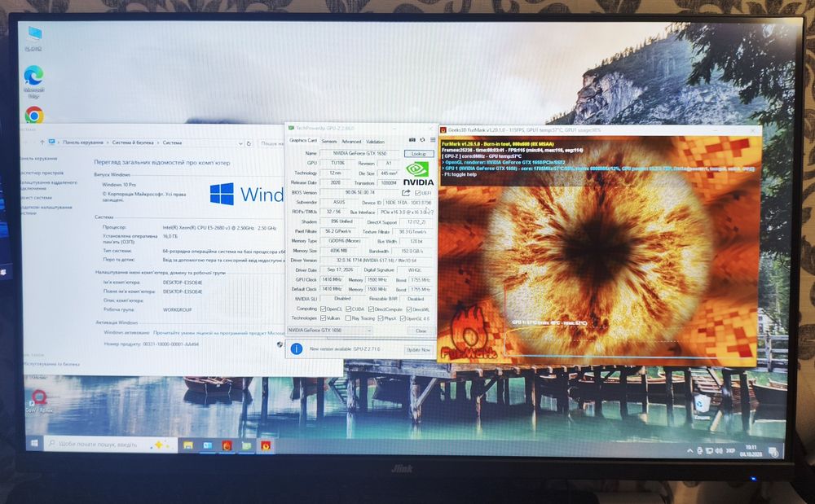Switch to System control panel taskbar icon

207,445
